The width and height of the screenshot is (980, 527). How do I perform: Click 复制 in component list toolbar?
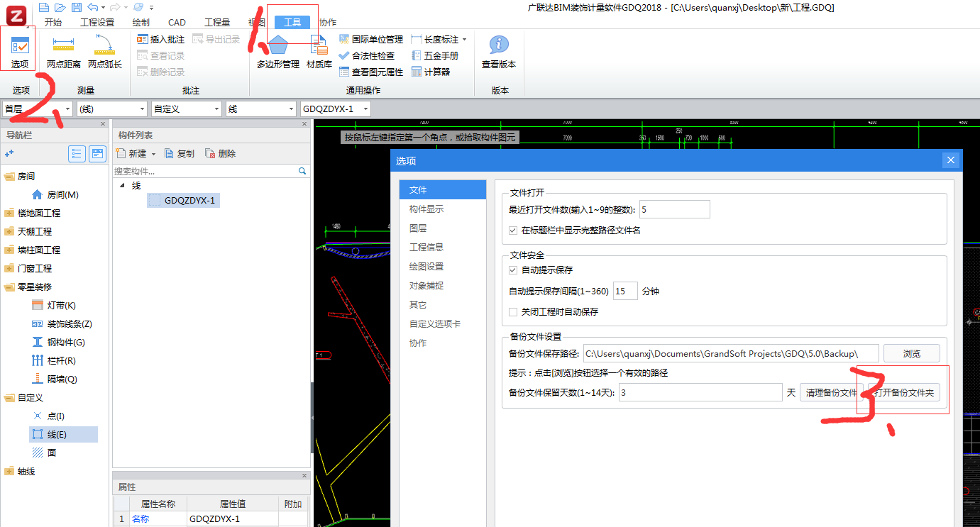179,153
